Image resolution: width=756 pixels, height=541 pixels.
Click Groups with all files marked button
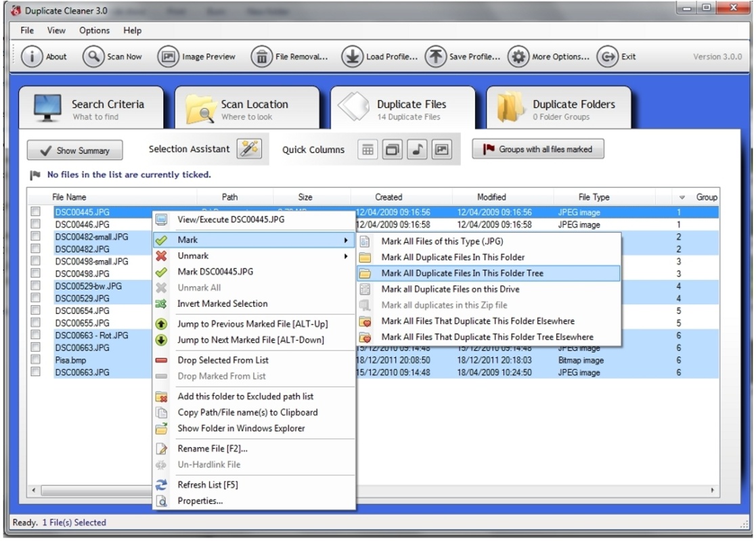(538, 149)
